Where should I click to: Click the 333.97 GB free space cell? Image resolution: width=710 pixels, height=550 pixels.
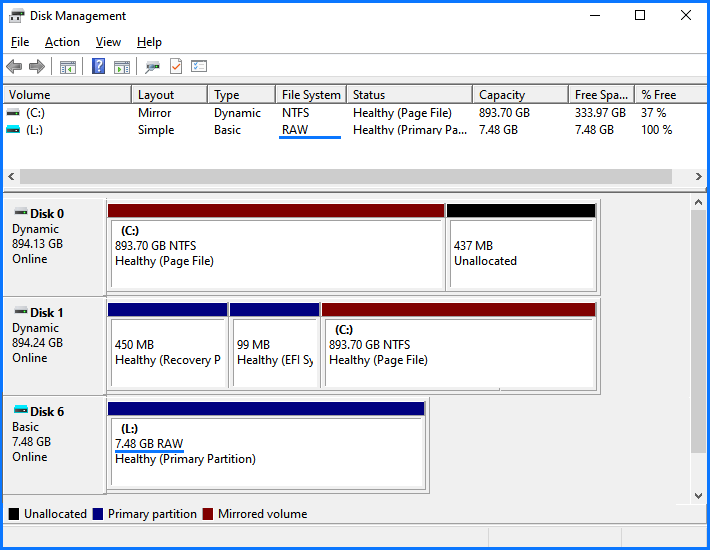pyautogui.click(x=600, y=113)
